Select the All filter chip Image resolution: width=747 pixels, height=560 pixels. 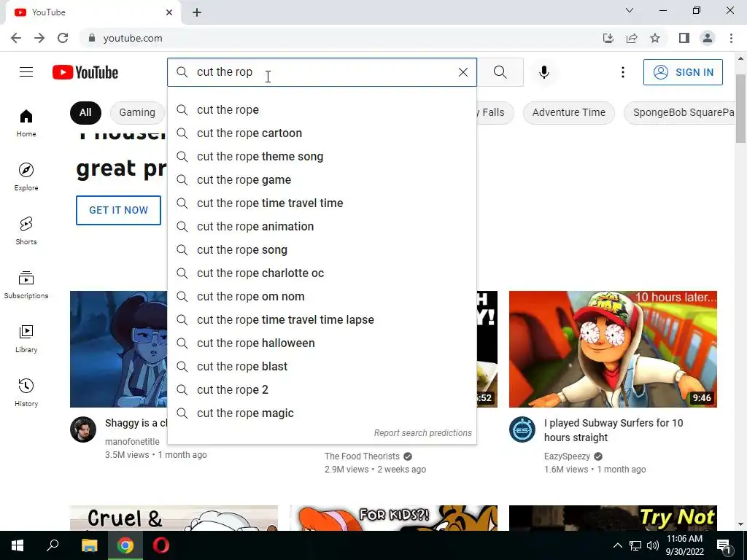[x=85, y=112]
